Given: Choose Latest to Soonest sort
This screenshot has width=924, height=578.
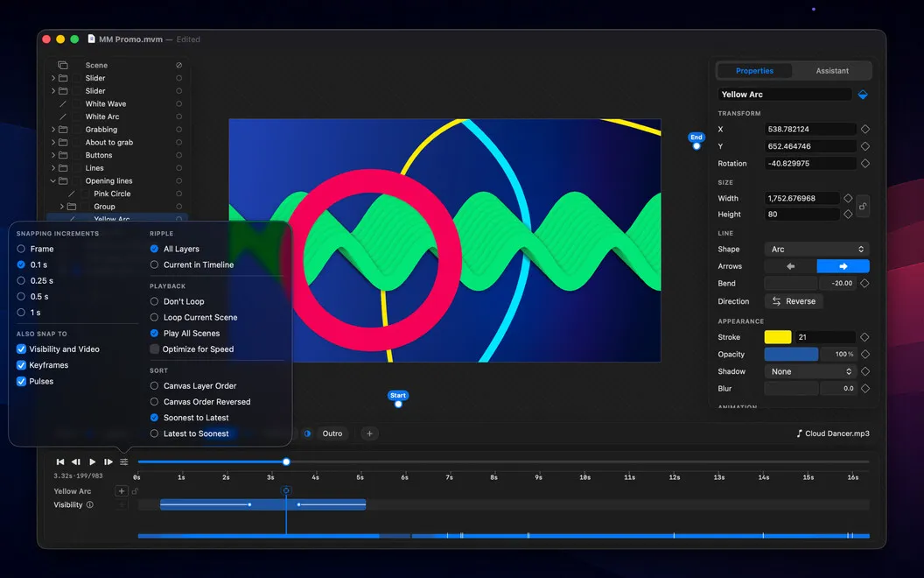Looking at the screenshot, I should click(154, 433).
